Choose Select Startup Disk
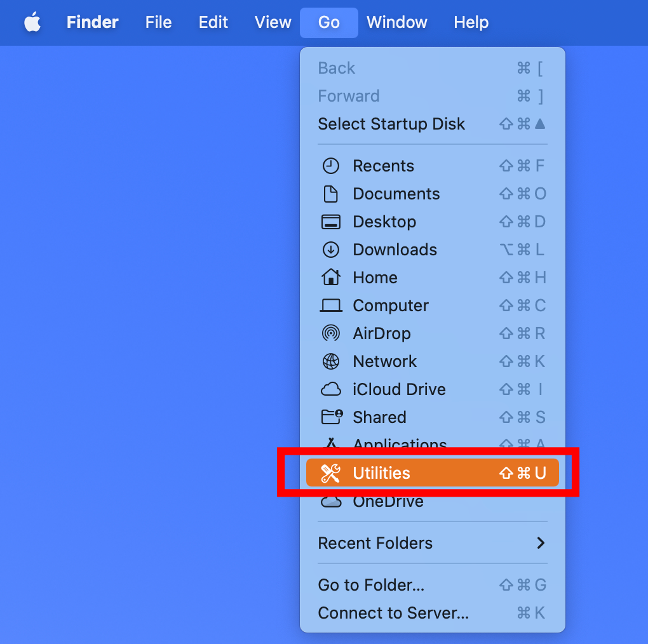Screen dimensions: 648x644 coord(391,124)
